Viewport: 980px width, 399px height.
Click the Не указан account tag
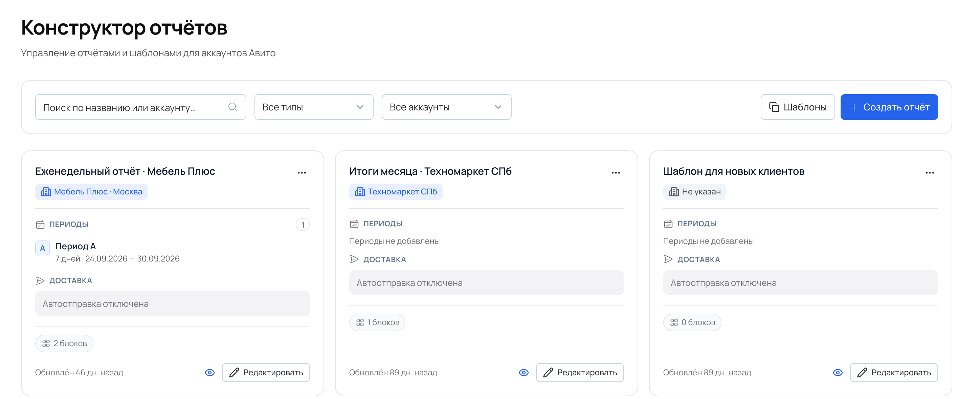click(694, 191)
